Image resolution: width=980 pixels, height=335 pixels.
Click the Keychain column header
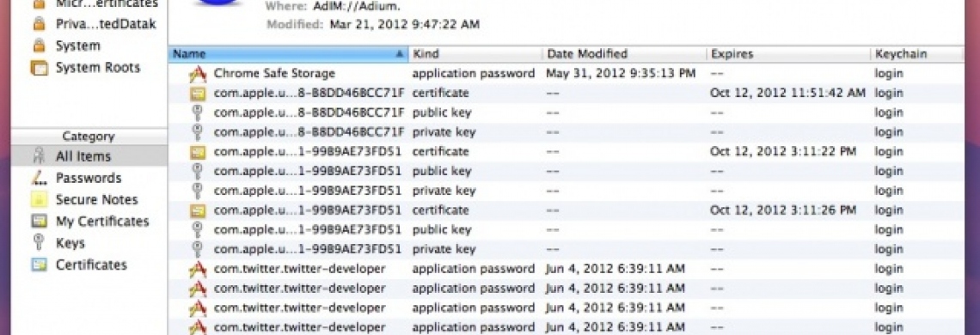(917, 54)
